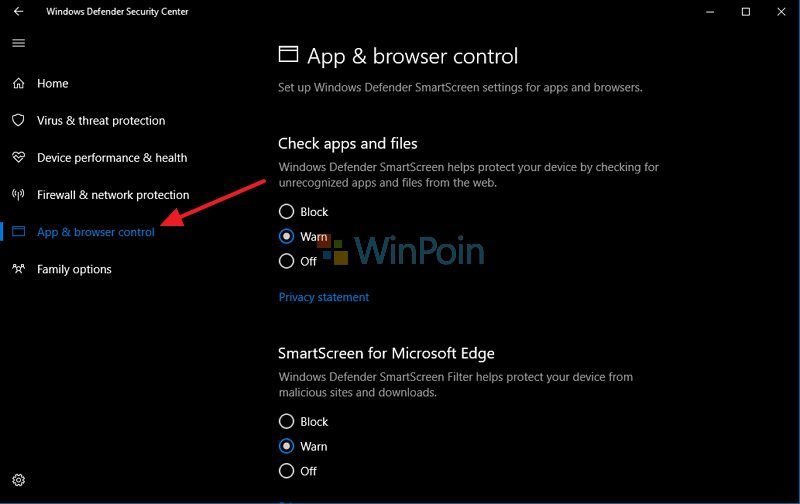The image size is (800, 504).
Task: Select Block for SmartScreen for Microsoft Edge
Action: pyautogui.click(x=287, y=422)
